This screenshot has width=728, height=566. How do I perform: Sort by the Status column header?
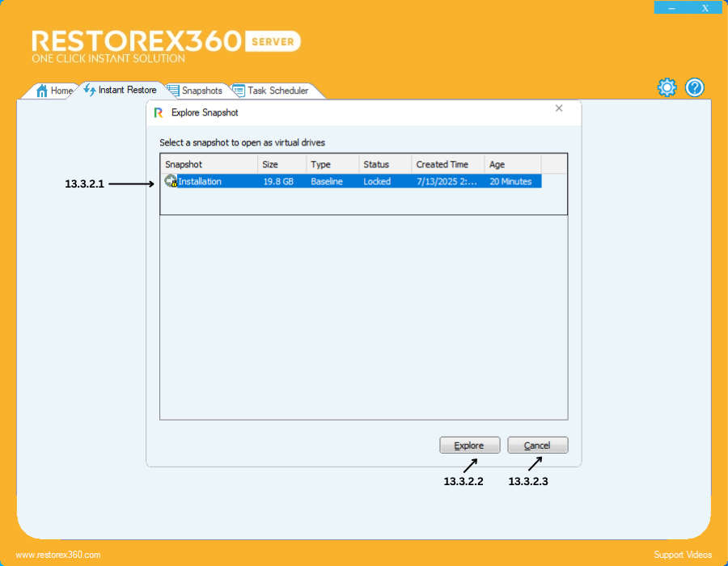point(385,164)
